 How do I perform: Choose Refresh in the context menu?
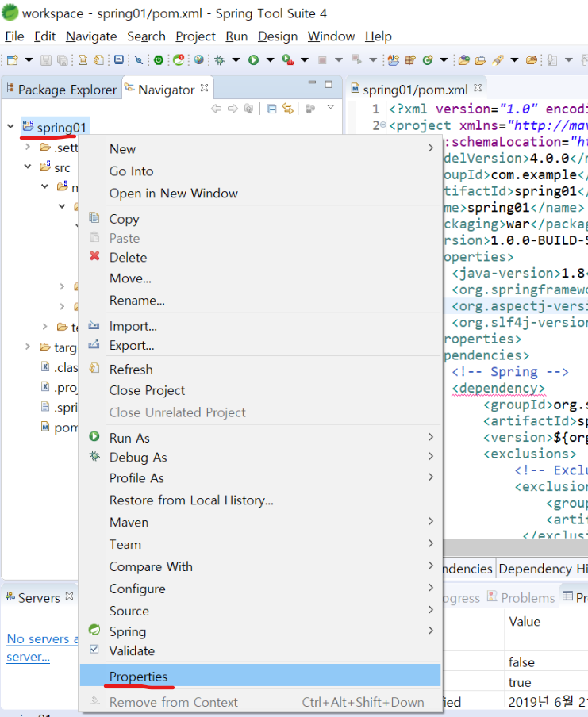tap(260, 369)
